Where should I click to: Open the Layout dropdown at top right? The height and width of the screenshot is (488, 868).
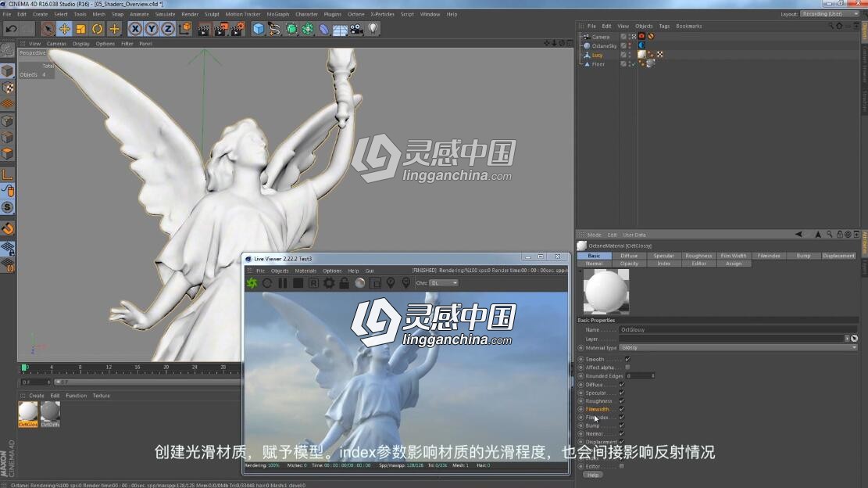tap(830, 14)
